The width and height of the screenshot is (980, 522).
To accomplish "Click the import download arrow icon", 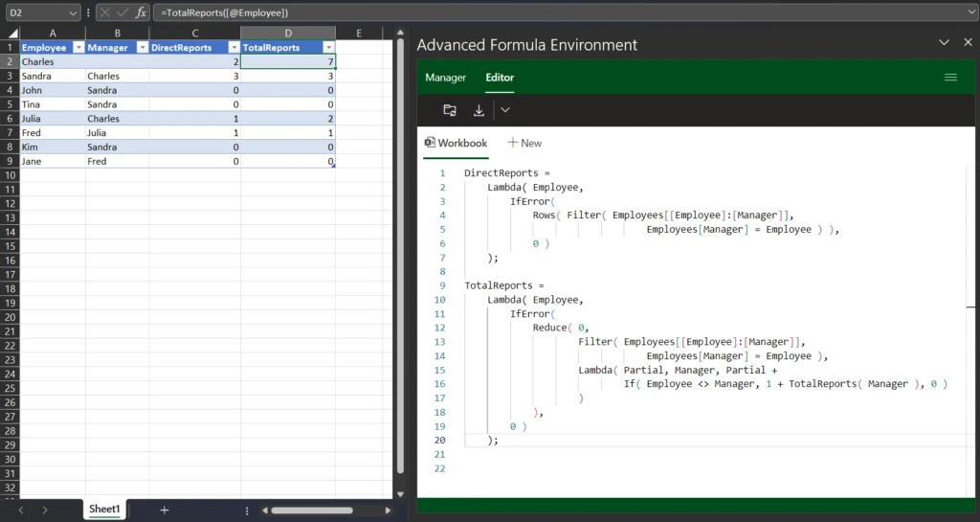I will pos(479,110).
